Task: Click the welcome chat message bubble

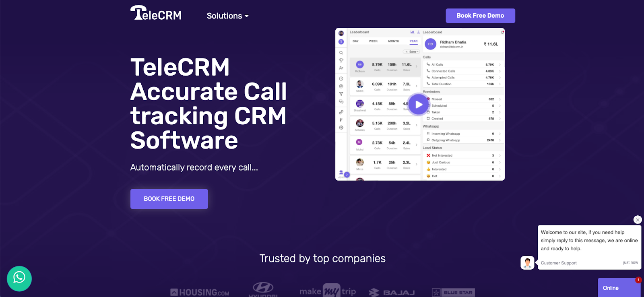Action: pyautogui.click(x=589, y=248)
